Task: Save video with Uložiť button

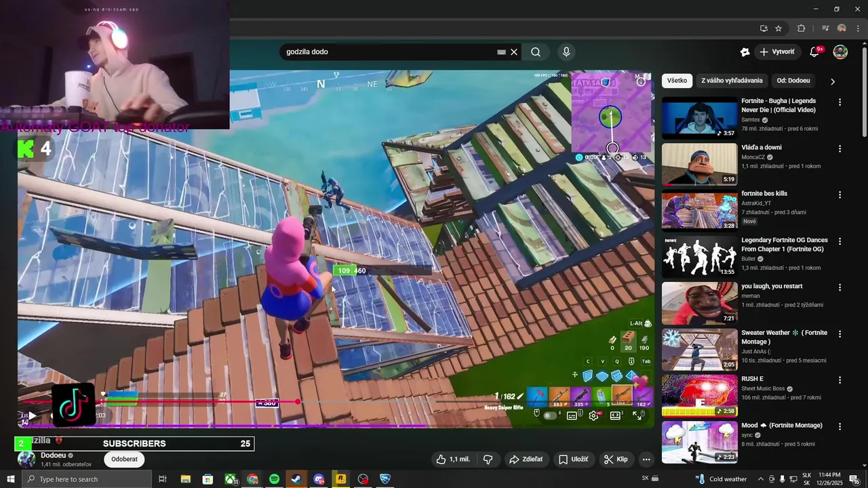Action: (x=574, y=459)
